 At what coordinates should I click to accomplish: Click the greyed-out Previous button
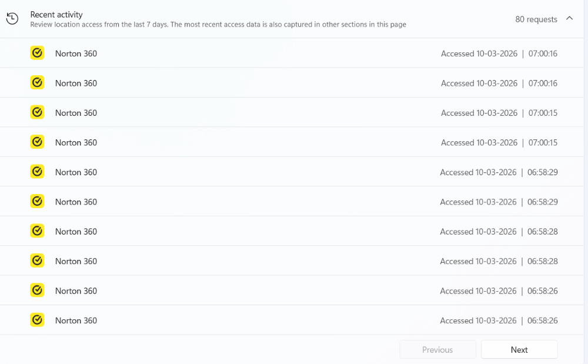(437, 349)
